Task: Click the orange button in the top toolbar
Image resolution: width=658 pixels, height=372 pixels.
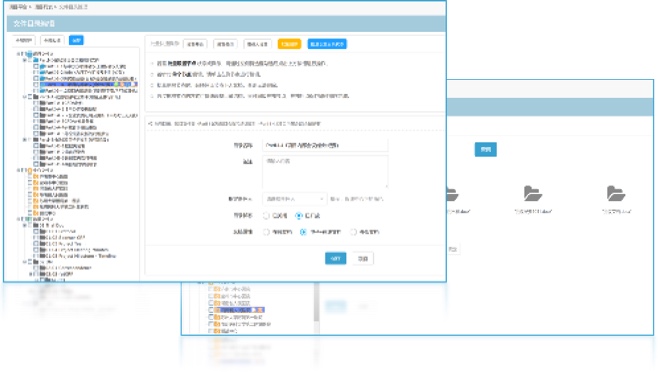Action: (289, 44)
